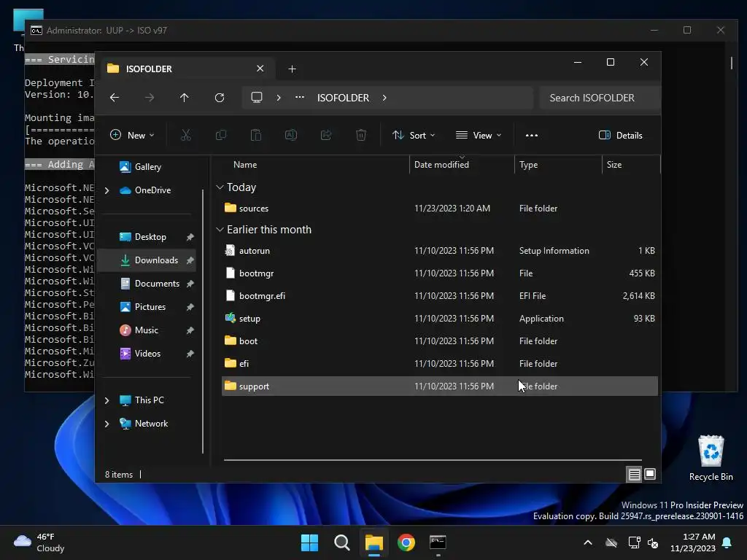The image size is (747, 560).
Task: Collapse the Today group
Action: 220,187
